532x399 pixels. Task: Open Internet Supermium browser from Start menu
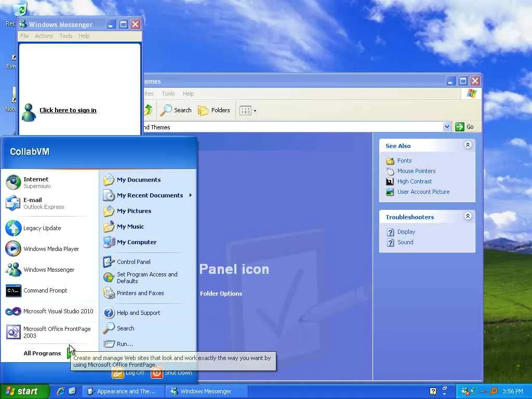(50, 182)
